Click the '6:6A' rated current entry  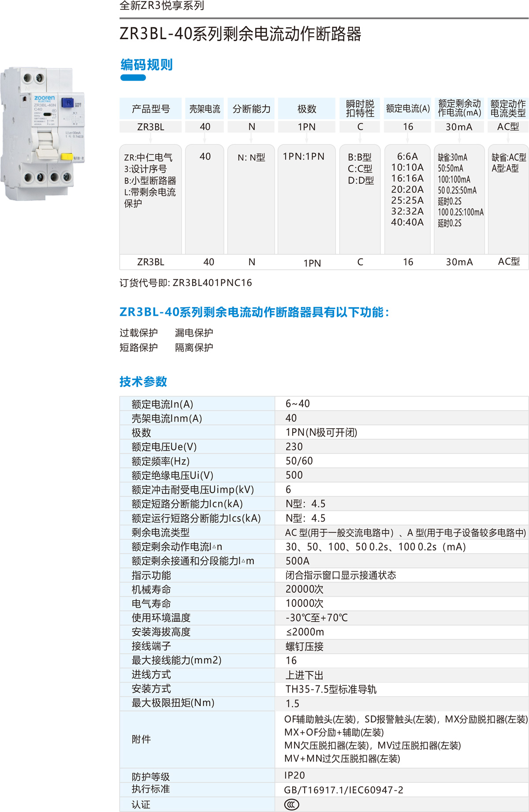(x=407, y=157)
